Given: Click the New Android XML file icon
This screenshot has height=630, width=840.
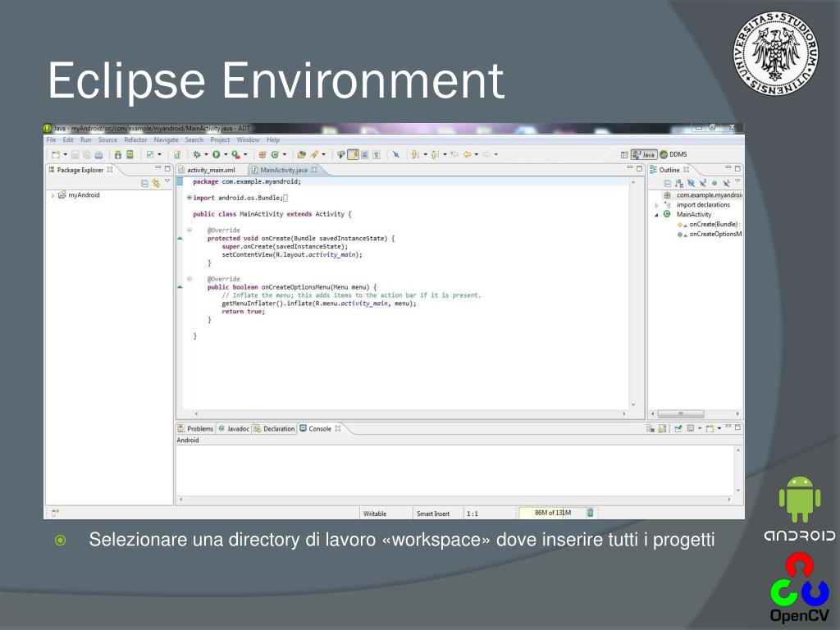Looking at the screenshot, I should coord(177,155).
